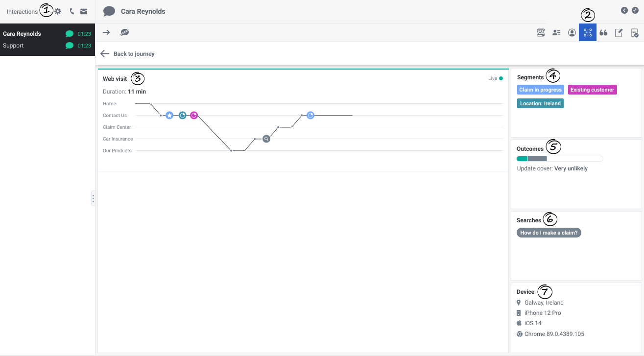Click the striped planet icon next to the transfer arrow
This screenshot has height=356, width=644.
pos(125,32)
